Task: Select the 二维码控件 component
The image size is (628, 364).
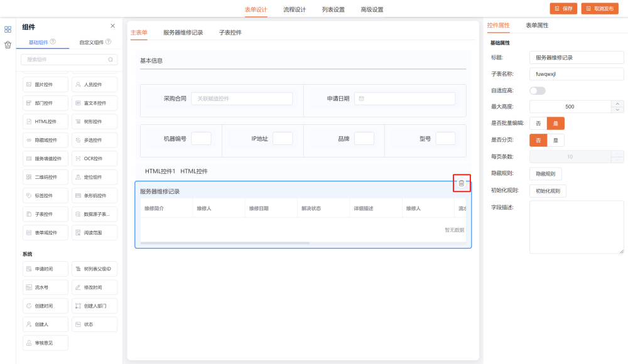Action: (45, 177)
